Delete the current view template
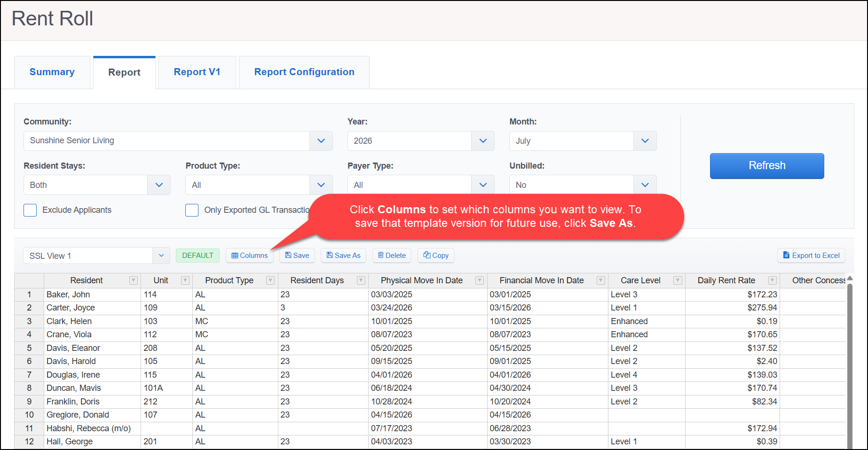Screen dimensions: 868x450 (x=392, y=256)
